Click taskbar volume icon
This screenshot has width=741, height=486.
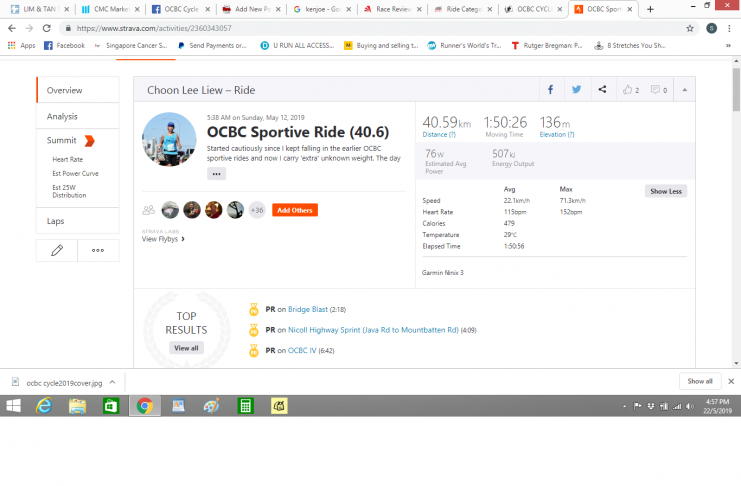pos(690,406)
